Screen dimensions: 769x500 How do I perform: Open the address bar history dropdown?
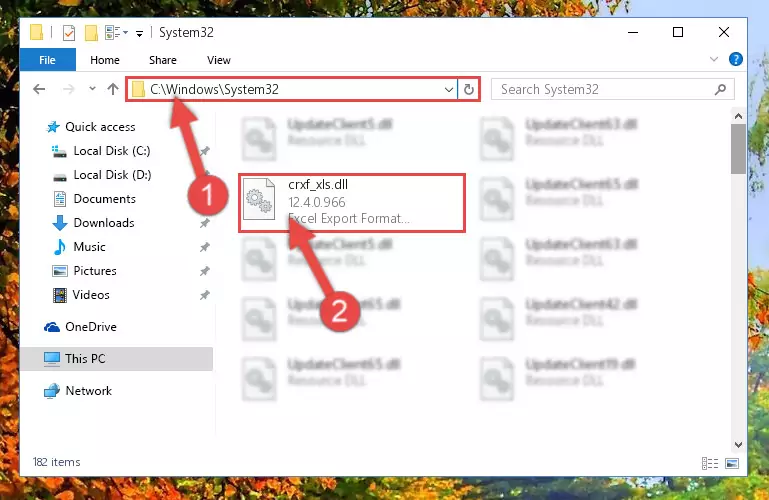pyautogui.click(x=448, y=90)
